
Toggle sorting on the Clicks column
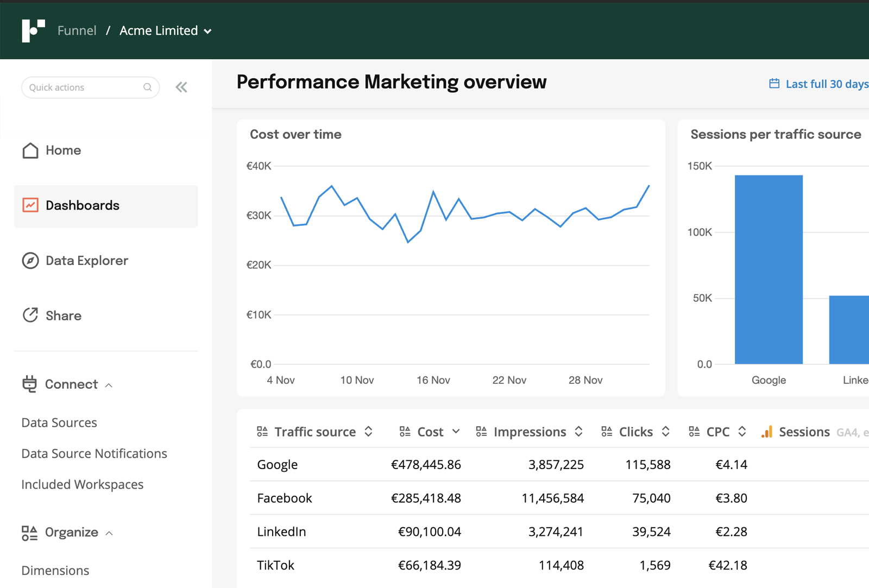tap(666, 431)
